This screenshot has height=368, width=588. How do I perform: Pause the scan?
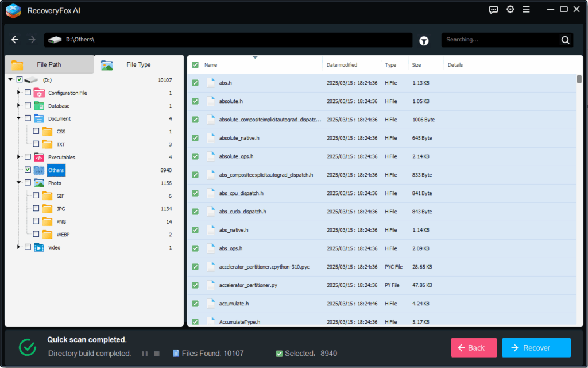pos(145,354)
